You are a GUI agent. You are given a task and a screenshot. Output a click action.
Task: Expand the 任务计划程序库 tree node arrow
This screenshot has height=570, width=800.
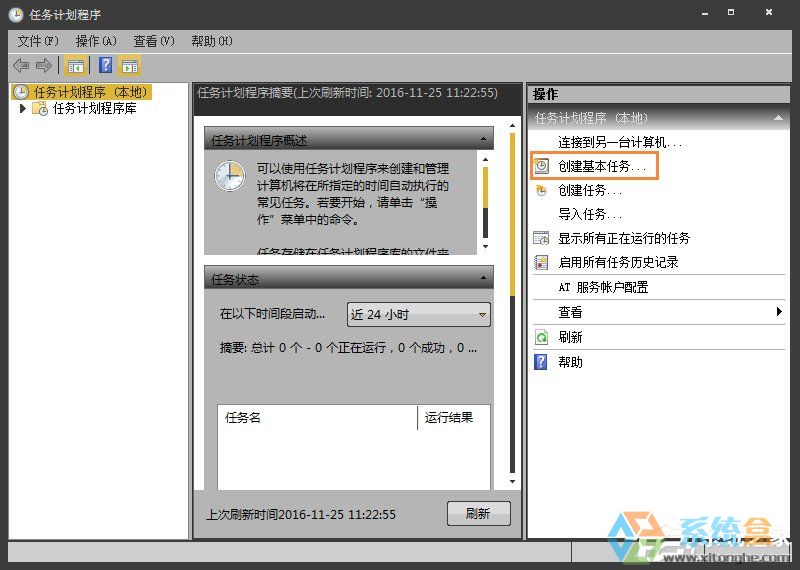point(22,108)
